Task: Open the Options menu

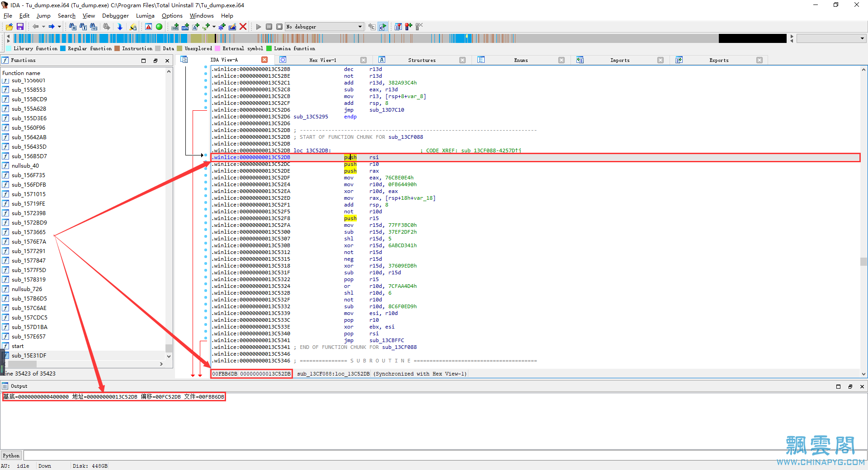Action: click(x=172, y=16)
